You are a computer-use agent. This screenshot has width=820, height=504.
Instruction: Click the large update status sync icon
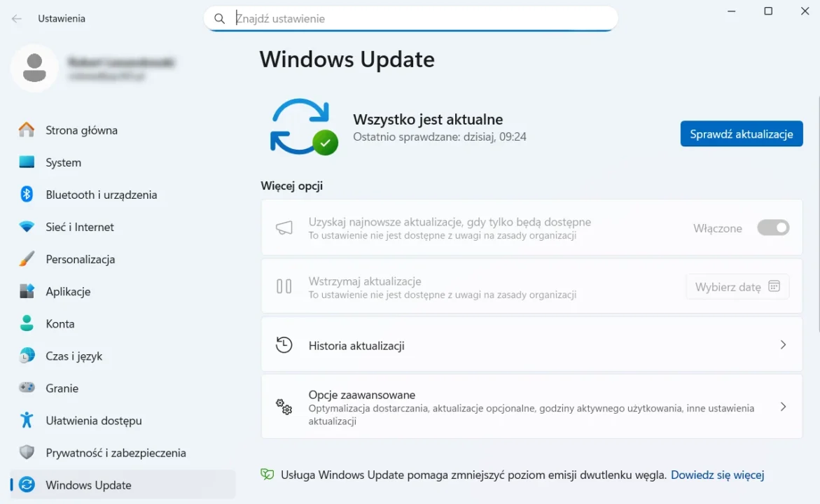coord(303,127)
